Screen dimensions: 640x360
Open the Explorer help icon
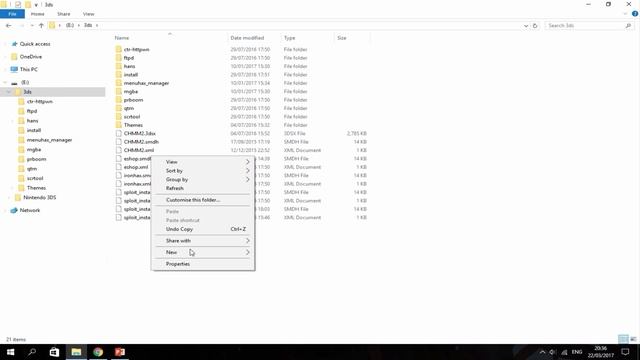635,14
